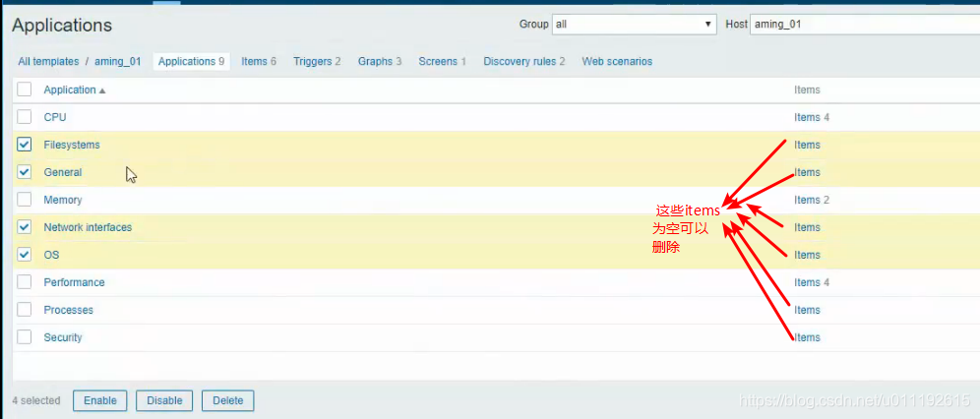Switch to the Items 6 tab
The height and width of the screenshot is (419, 980).
(x=259, y=61)
